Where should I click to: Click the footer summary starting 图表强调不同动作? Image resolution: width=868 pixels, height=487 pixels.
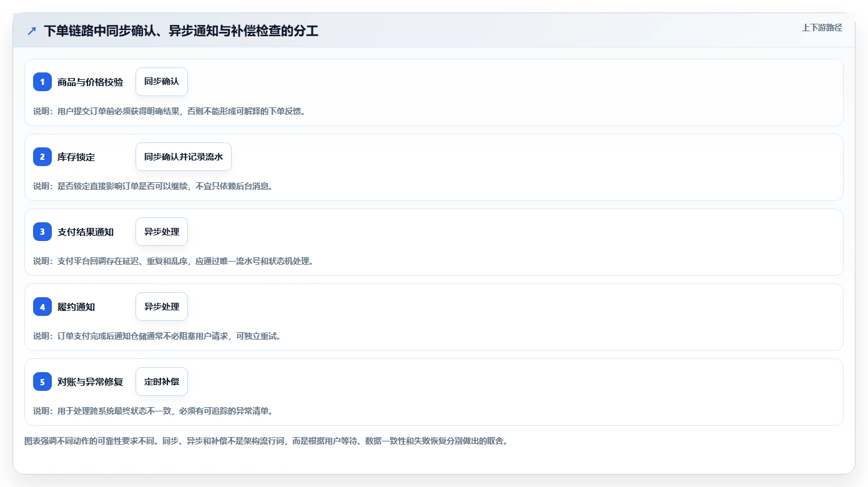click(267, 441)
